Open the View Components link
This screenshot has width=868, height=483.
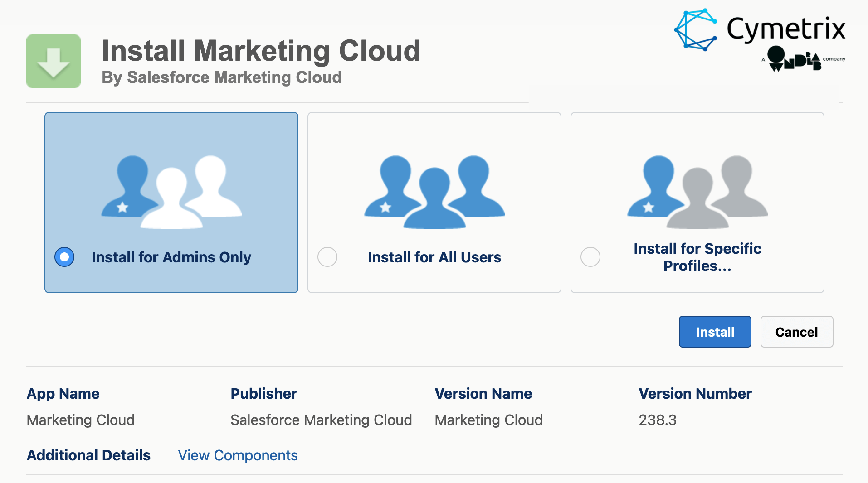[x=238, y=455]
